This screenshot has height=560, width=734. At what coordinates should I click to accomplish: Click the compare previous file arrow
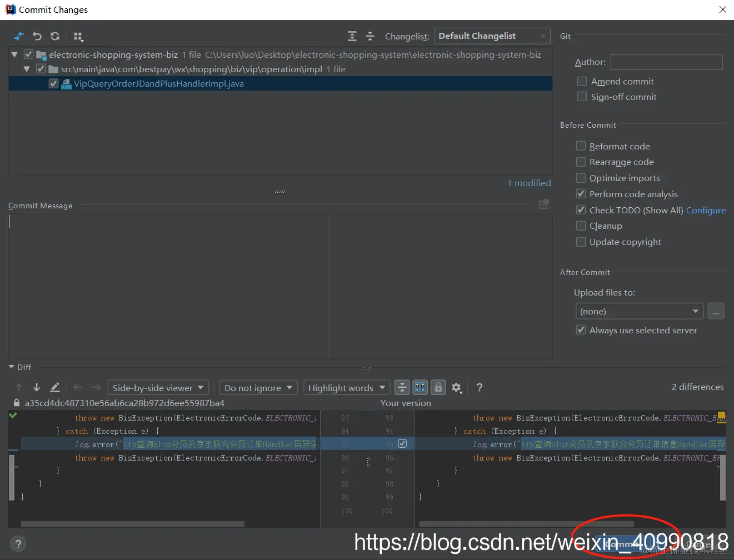point(78,387)
